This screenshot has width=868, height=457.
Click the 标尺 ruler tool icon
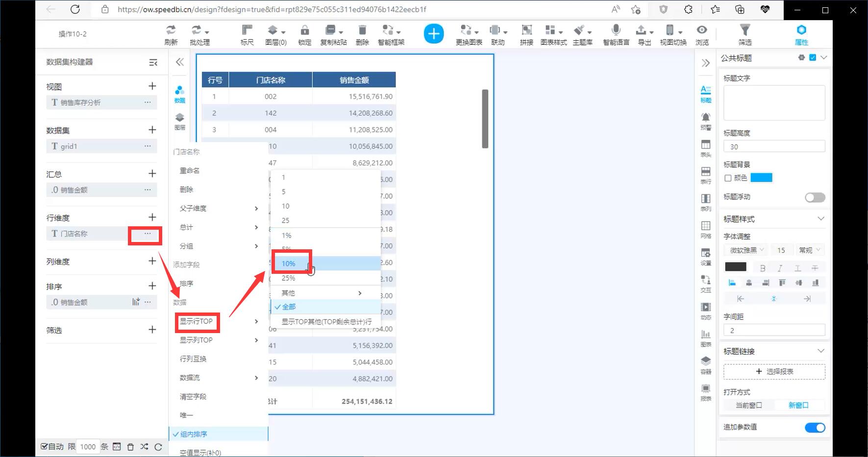(x=247, y=30)
